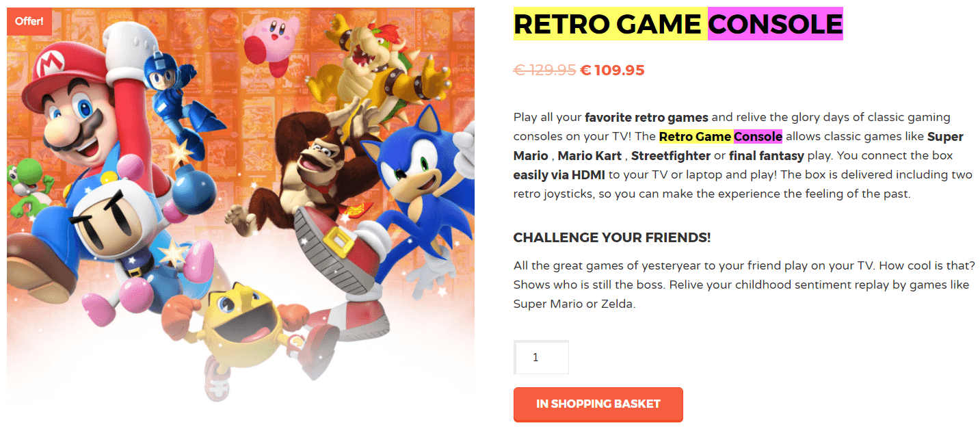The width and height of the screenshot is (980, 431).
Task: Click the struck-through price € 129.95
Action: click(544, 70)
